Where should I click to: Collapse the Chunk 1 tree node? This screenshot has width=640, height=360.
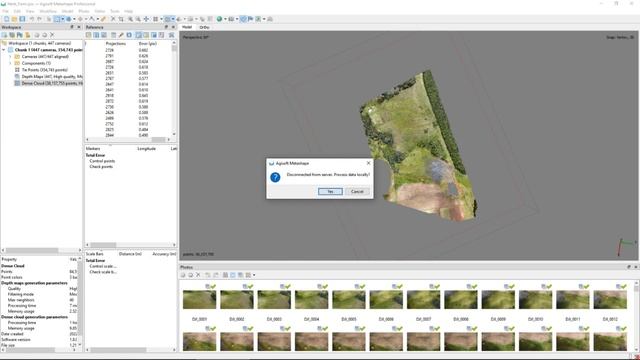point(4,50)
